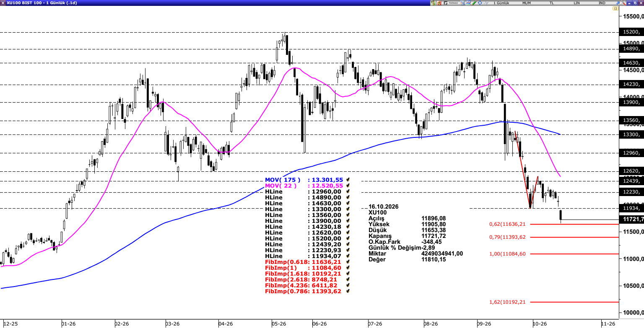Open the '1 Günlük' period dropdown
Viewport: 644px width, 328px height.
coord(501,3)
